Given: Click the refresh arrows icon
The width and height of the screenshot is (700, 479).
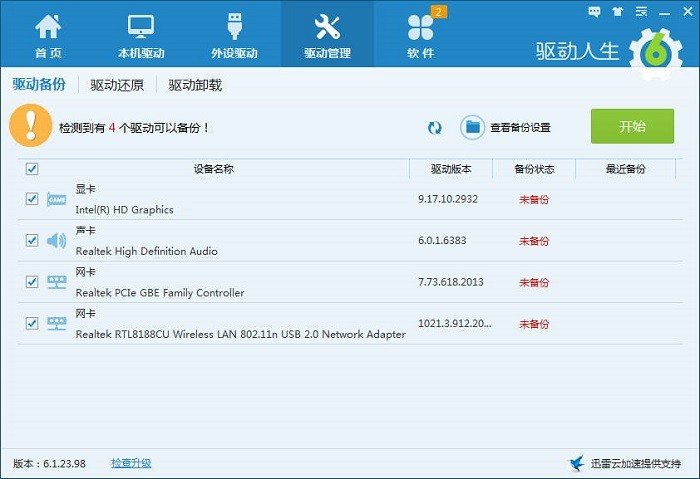Looking at the screenshot, I should 434,128.
